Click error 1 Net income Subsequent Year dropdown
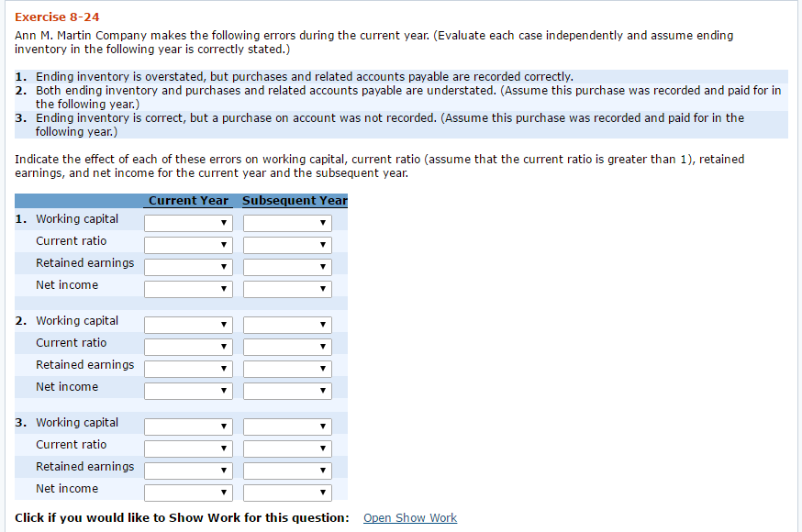The height and width of the screenshot is (532, 802). [287, 289]
